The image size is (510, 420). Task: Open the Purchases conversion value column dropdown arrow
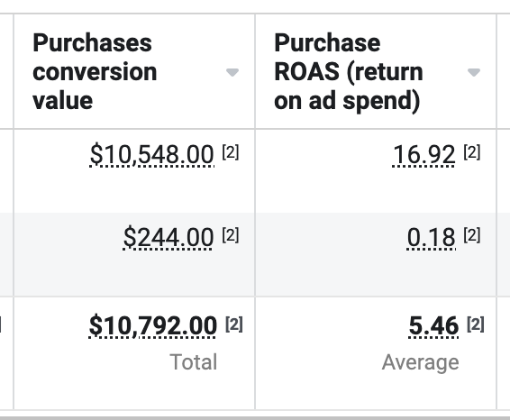tap(232, 72)
